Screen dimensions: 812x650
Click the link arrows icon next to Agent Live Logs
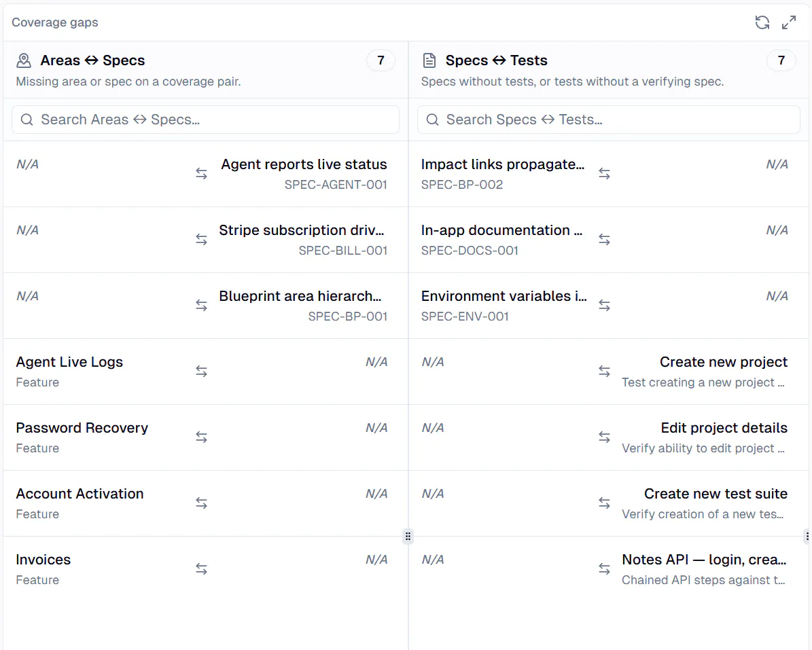201,371
